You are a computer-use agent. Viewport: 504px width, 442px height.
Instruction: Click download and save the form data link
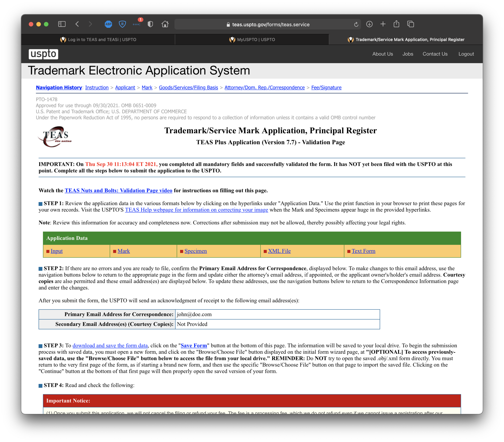click(x=110, y=346)
